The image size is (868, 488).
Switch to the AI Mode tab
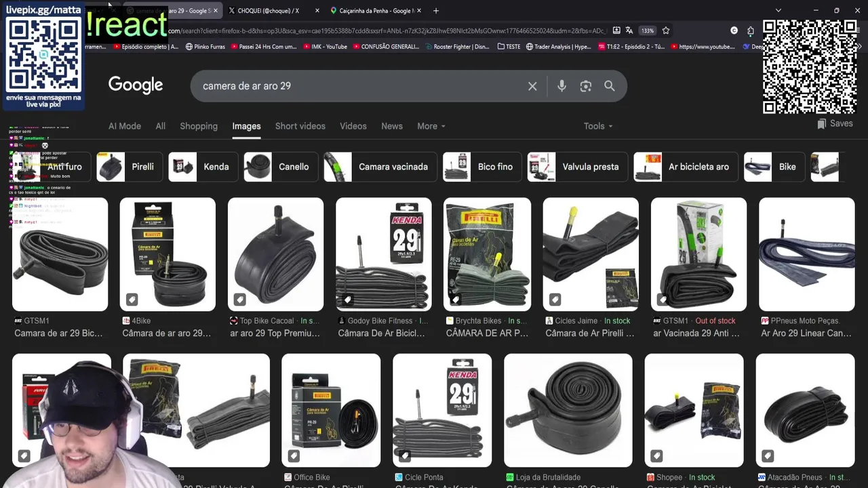click(125, 126)
